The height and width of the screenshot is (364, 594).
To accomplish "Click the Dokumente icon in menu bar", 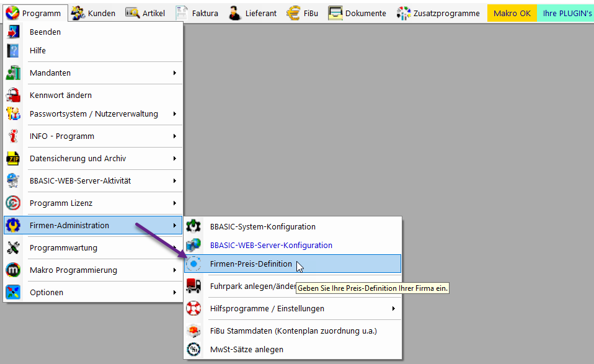I will coord(335,13).
